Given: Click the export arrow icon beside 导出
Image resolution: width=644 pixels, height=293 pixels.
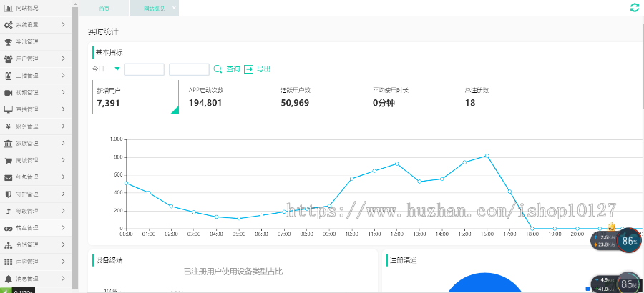Looking at the screenshot, I should (x=248, y=69).
